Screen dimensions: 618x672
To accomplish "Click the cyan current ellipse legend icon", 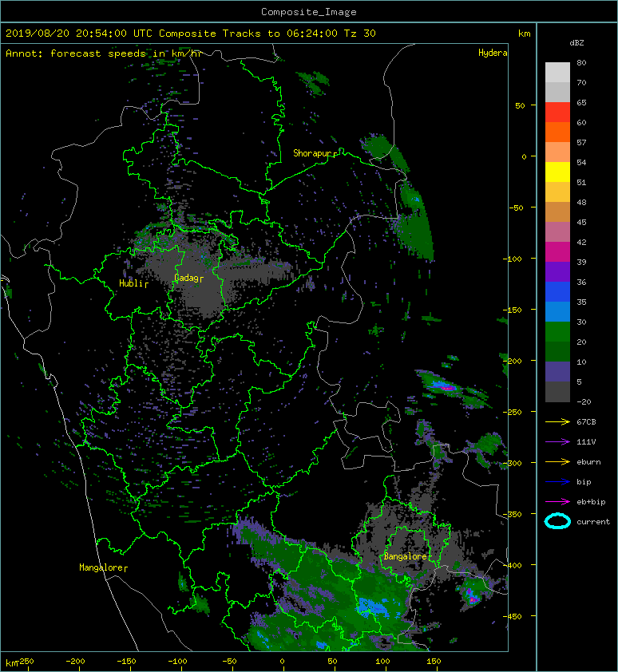I will click(x=557, y=521).
